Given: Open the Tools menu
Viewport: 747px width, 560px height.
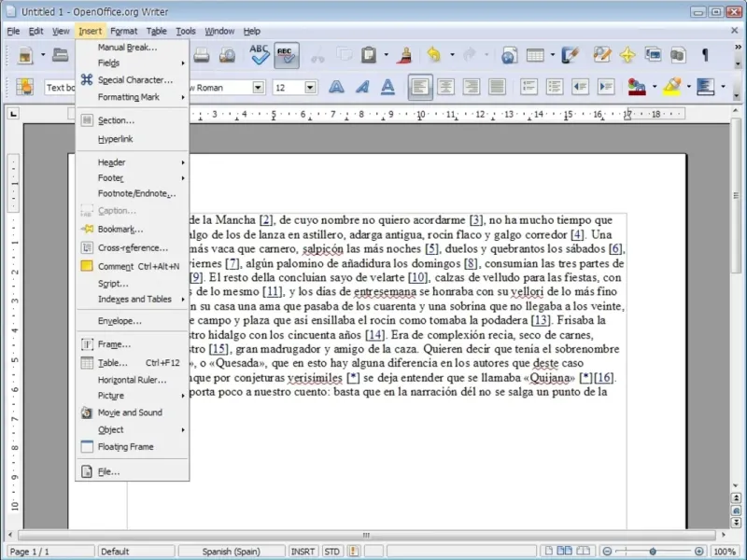Looking at the screenshot, I should click(186, 31).
